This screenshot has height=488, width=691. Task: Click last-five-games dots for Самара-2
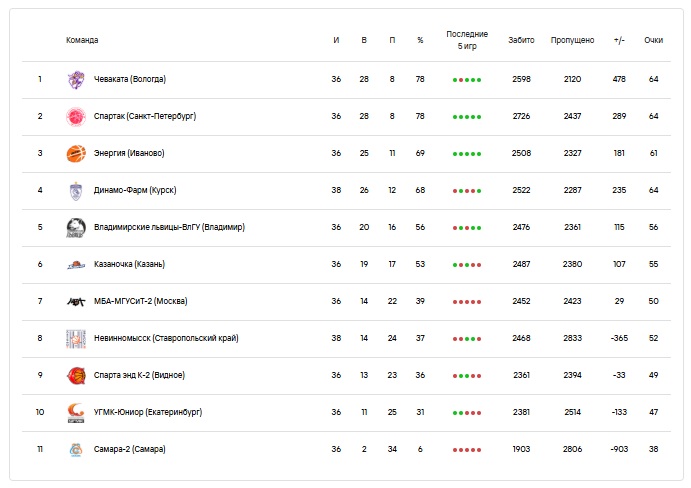tap(467, 451)
